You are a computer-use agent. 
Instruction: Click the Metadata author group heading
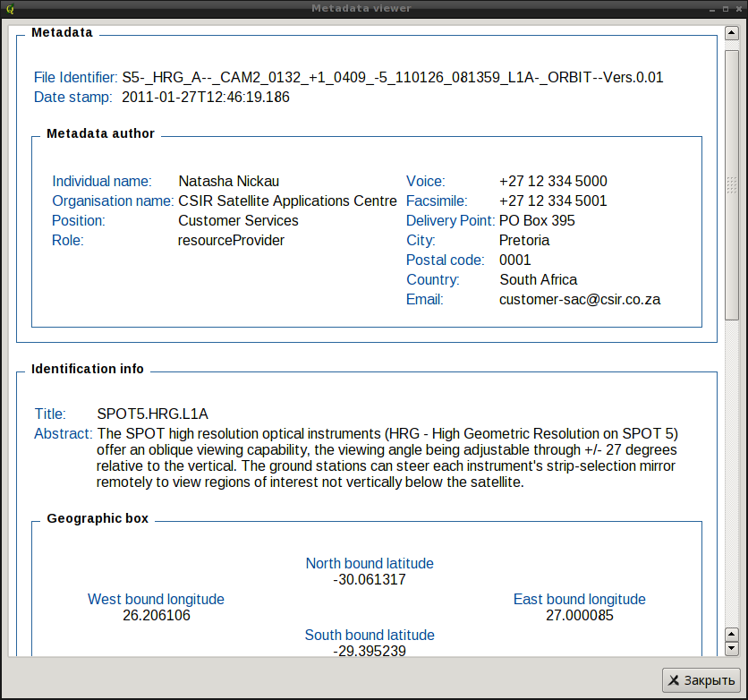[x=100, y=133]
